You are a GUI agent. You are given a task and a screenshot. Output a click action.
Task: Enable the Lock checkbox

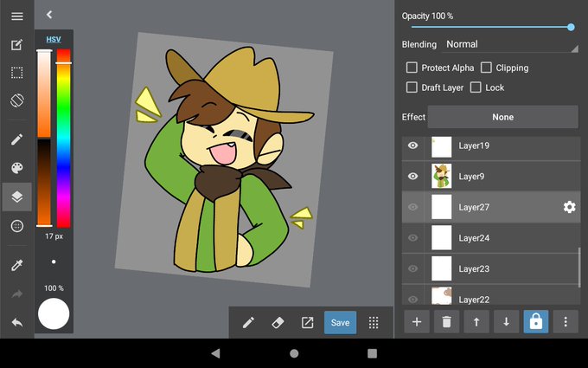point(476,87)
